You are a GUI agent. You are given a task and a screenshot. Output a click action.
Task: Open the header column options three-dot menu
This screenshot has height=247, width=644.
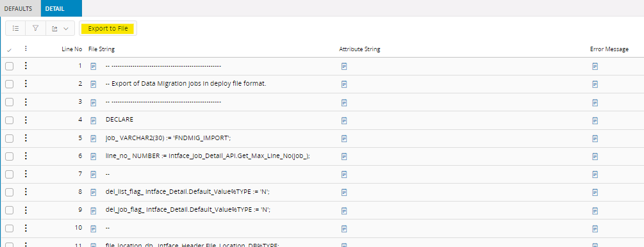[26, 49]
